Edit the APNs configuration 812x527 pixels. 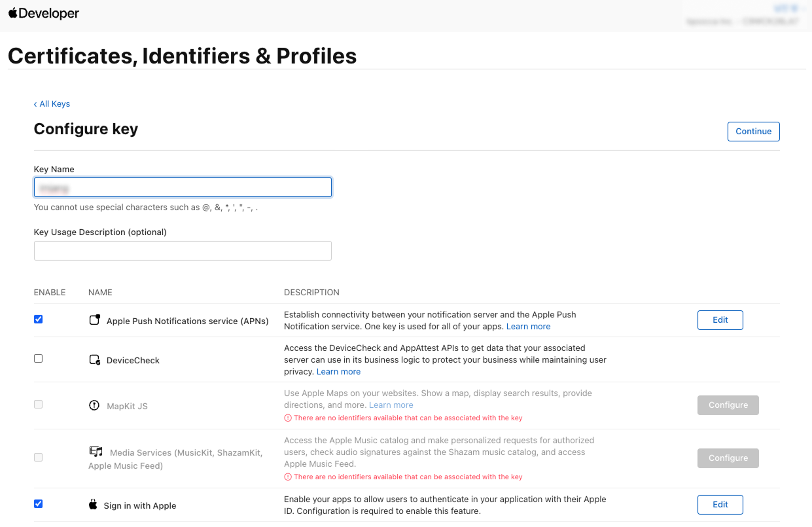(720, 320)
